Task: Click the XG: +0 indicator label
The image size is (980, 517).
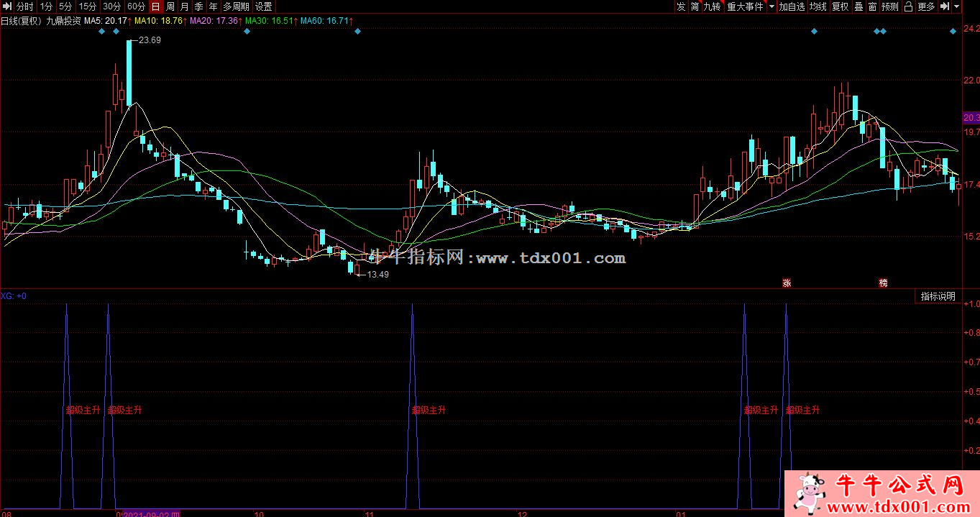Action: click(14, 296)
